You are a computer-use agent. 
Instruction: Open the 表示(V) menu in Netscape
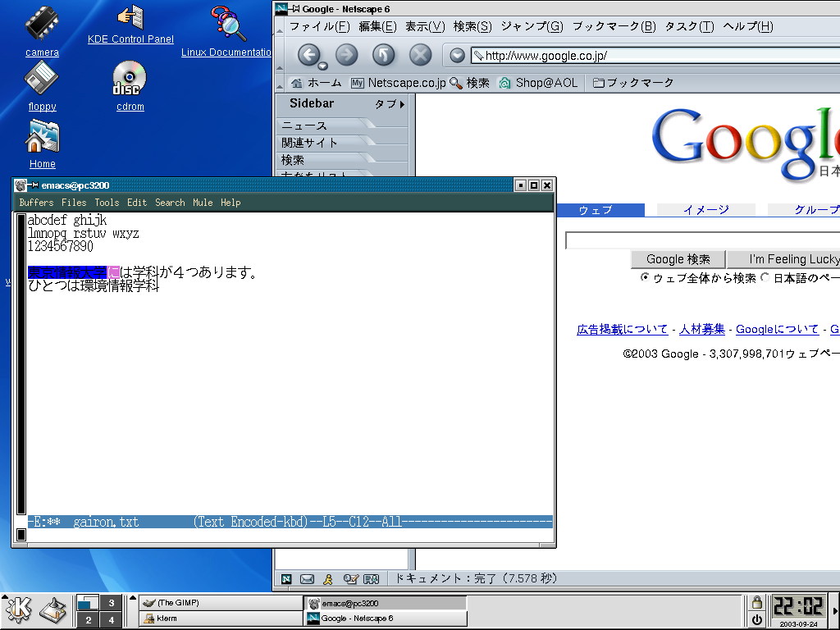click(425, 26)
